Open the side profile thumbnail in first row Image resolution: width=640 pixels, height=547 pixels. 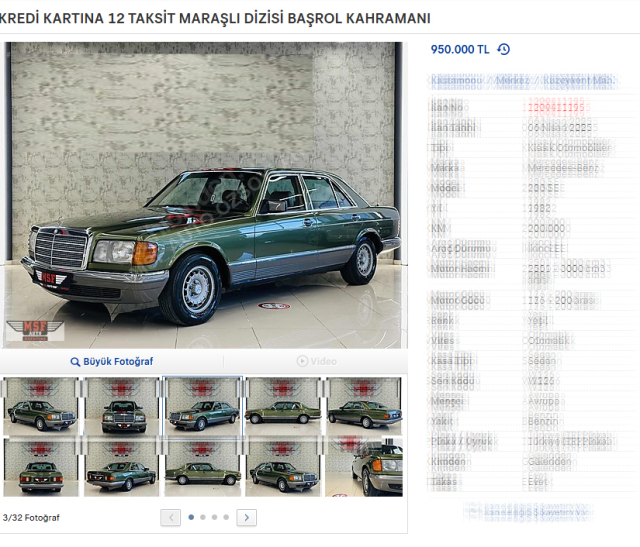(283, 406)
